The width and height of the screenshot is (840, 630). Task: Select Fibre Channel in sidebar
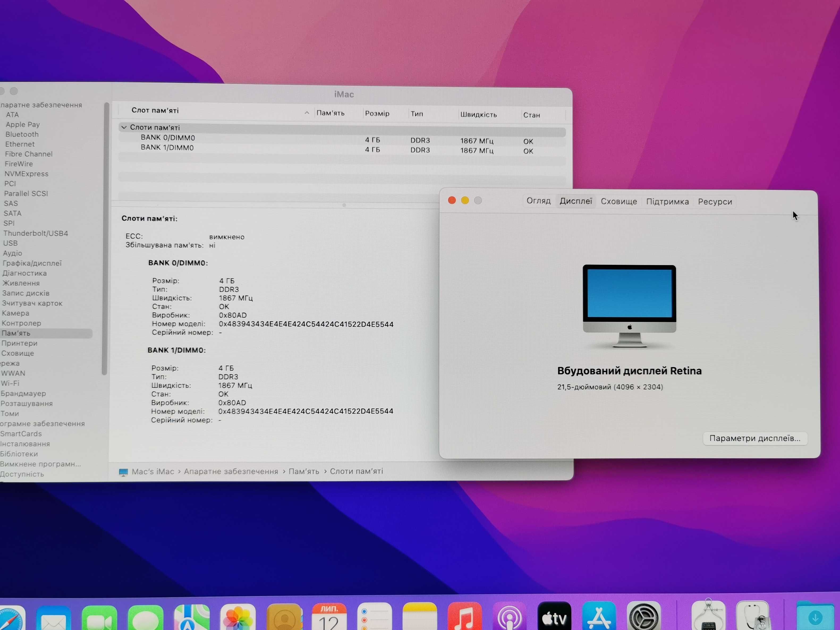tap(28, 154)
